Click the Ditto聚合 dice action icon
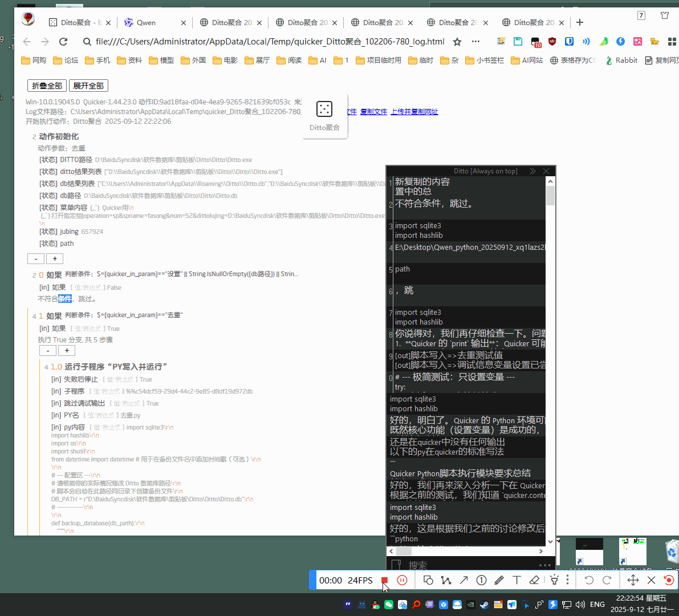Viewport: 679px width, 616px height. click(324, 109)
